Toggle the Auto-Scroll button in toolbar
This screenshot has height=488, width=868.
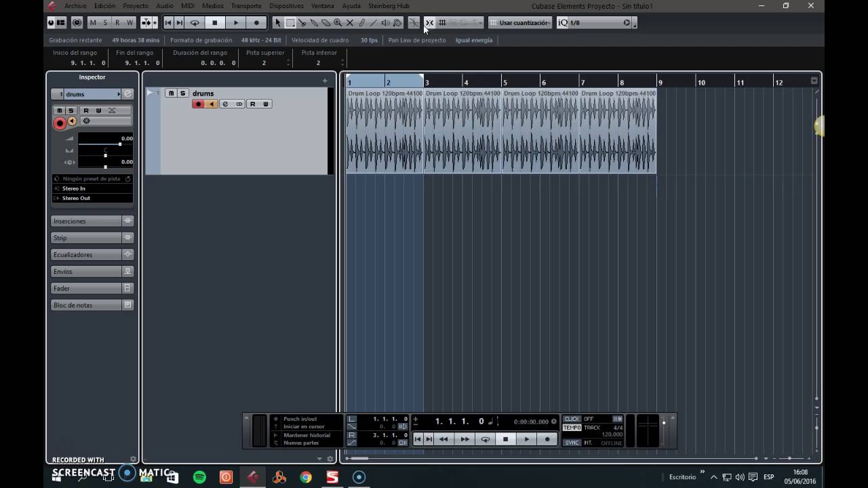pyautogui.click(x=146, y=22)
